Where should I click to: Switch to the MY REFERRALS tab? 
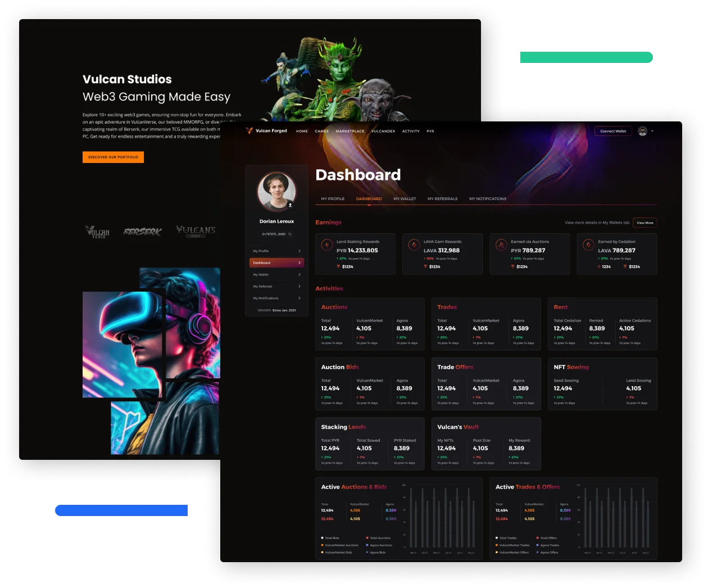442,199
